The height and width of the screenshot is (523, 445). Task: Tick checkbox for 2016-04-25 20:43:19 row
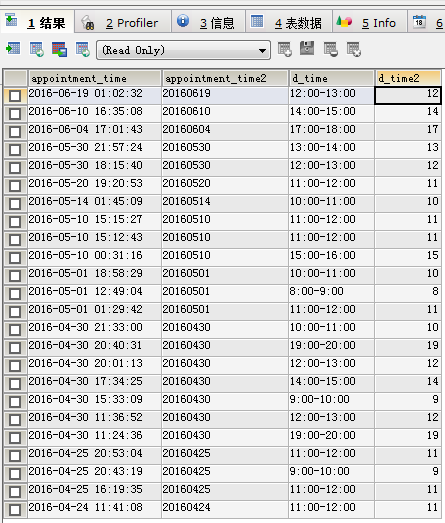15,474
